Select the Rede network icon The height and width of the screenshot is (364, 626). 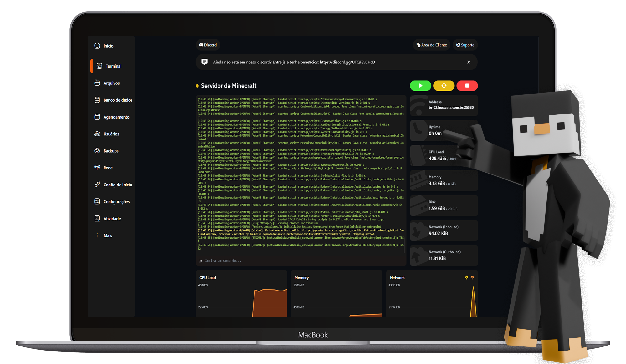pyautogui.click(x=97, y=168)
